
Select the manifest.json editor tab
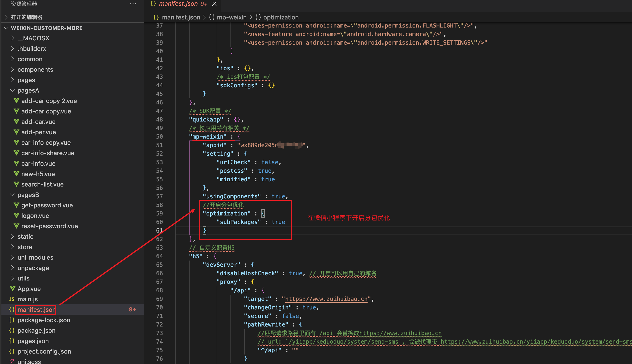pyautogui.click(x=178, y=4)
